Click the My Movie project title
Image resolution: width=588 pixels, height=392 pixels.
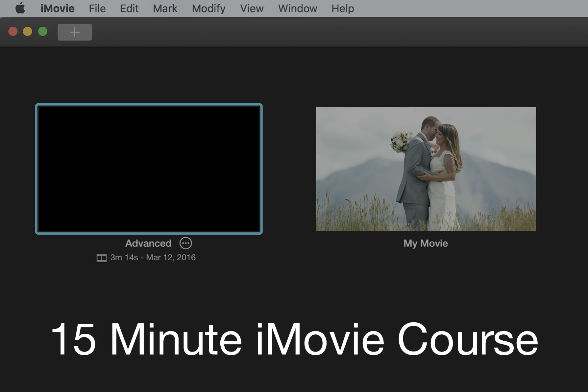426,243
